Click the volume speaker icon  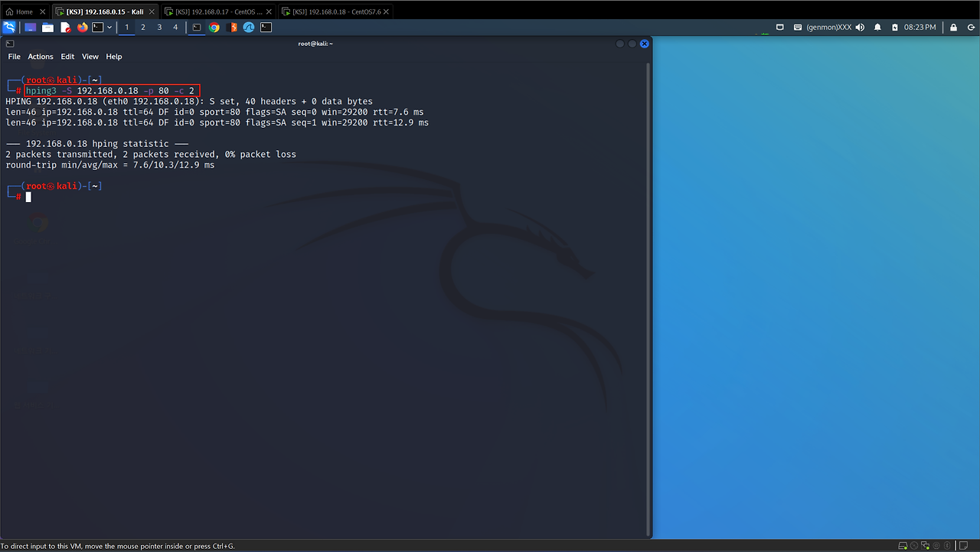coord(860,28)
